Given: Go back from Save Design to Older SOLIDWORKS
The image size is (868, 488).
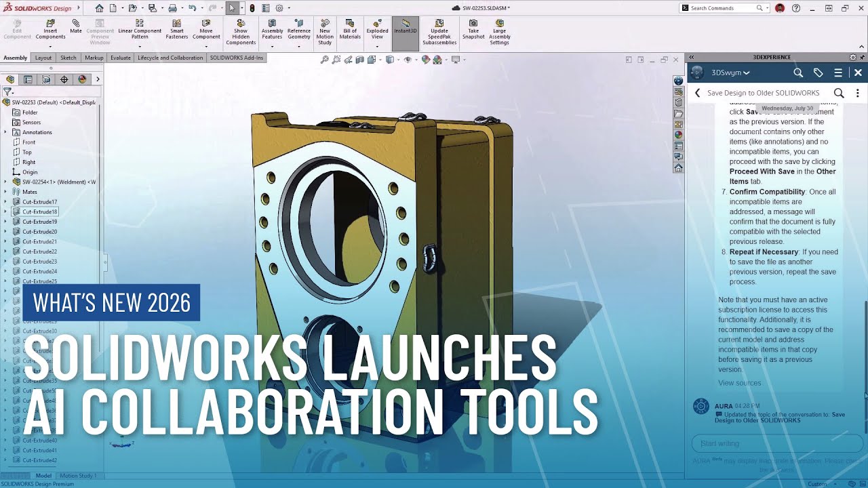Looking at the screenshot, I should (x=697, y=93).
